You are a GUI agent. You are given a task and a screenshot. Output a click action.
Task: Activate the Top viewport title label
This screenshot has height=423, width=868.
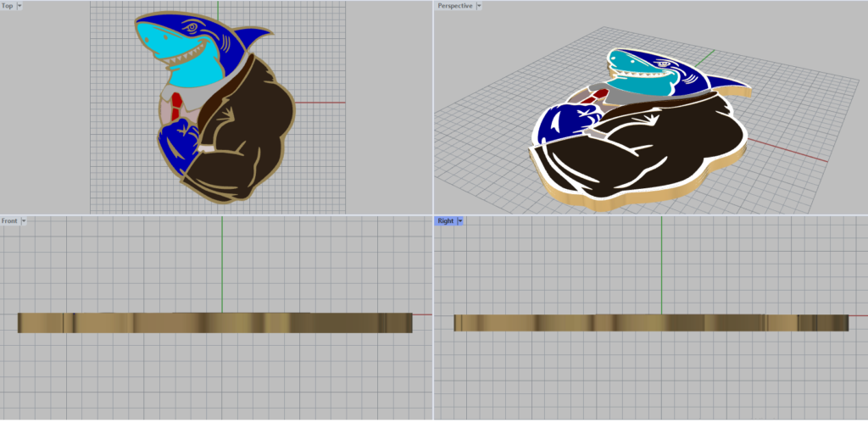pos(8,6)
